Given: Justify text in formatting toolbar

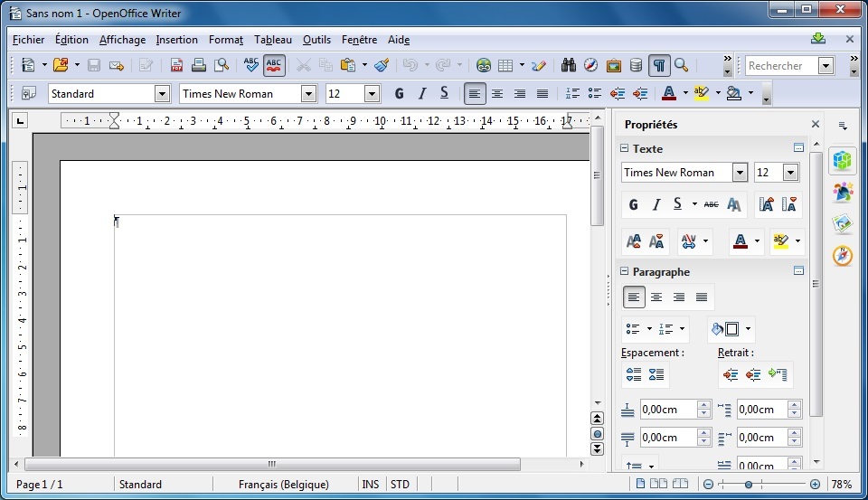Looking at the screenshot, I should tap(542, 93).
